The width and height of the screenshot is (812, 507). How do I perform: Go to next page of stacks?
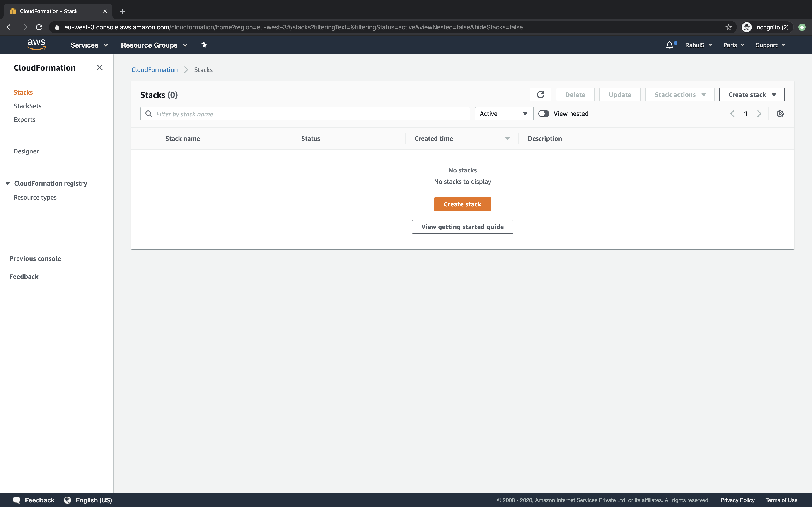[x=759, y=114]
